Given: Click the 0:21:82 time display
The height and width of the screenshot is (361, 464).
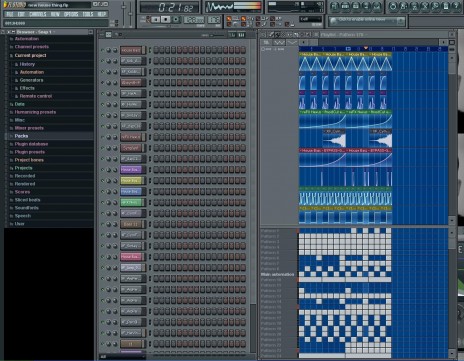Looking at the screenshot, I should 170,7.
